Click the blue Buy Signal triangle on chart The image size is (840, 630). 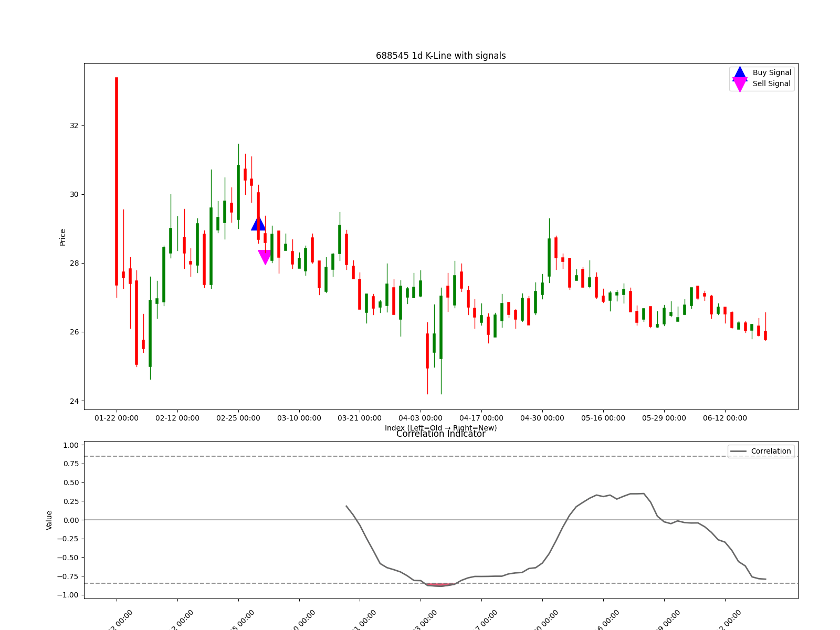pyautogui.click(x=258, y=223)
